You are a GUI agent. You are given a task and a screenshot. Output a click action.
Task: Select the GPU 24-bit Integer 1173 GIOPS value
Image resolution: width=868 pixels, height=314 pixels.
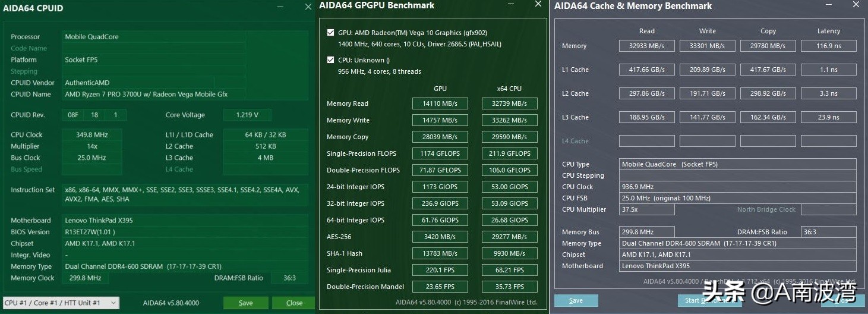point(440,187)
